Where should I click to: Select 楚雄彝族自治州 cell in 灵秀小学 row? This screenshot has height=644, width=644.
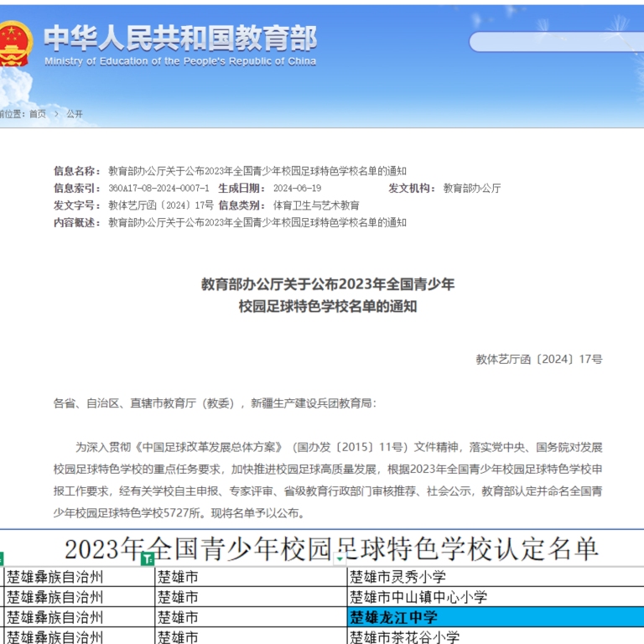click(80, 577)
